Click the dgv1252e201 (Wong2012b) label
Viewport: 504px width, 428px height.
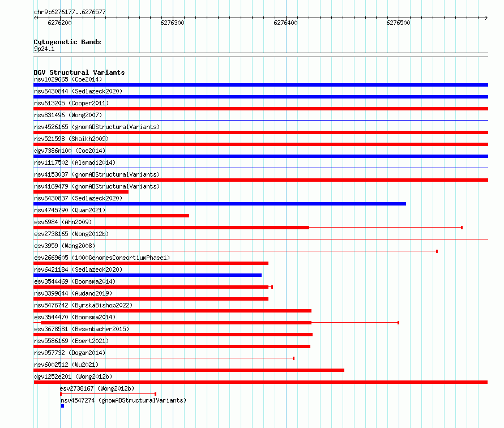tap(73, 376)
